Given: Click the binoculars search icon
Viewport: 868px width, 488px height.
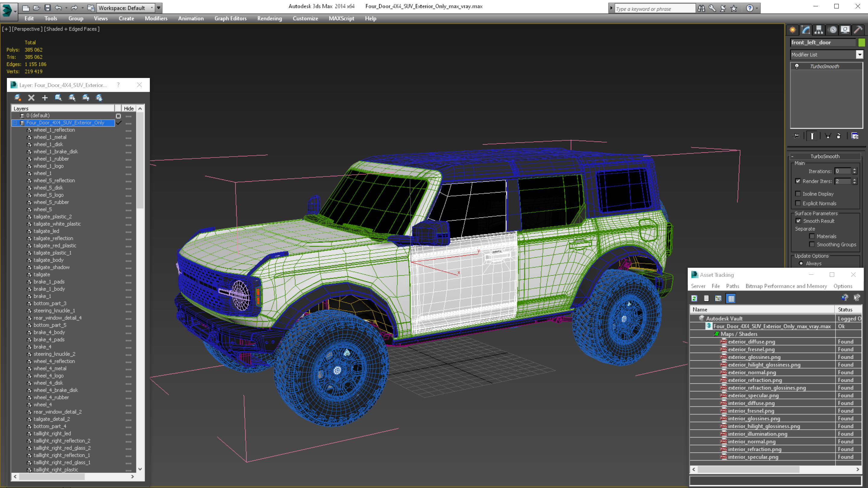Looking at the screenshot, I should pyautogui.click(x=701, y=8).
